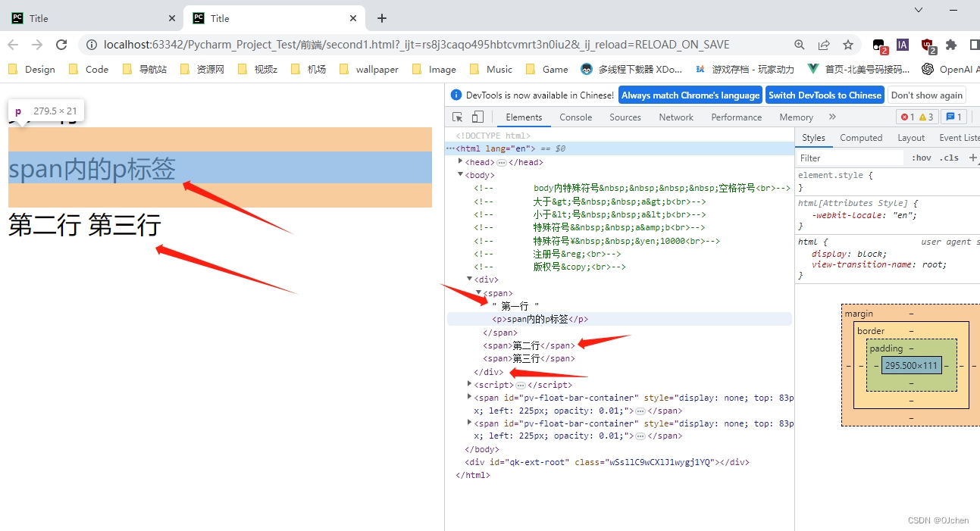Open the Music bookmarks folder
This screenshot has width=980, height=531.
[491, 69]
